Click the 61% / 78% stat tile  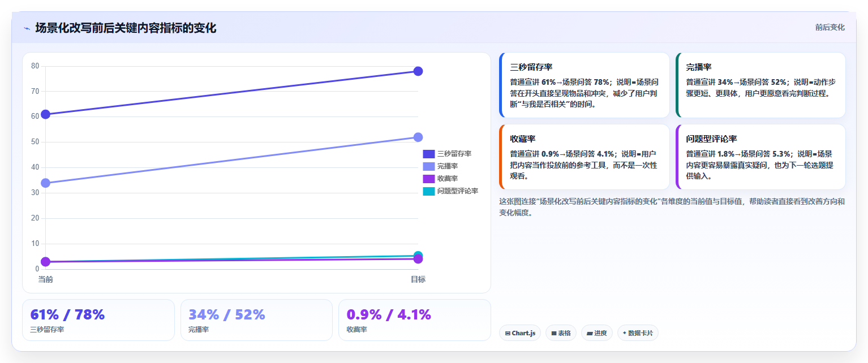pos(98,320)
